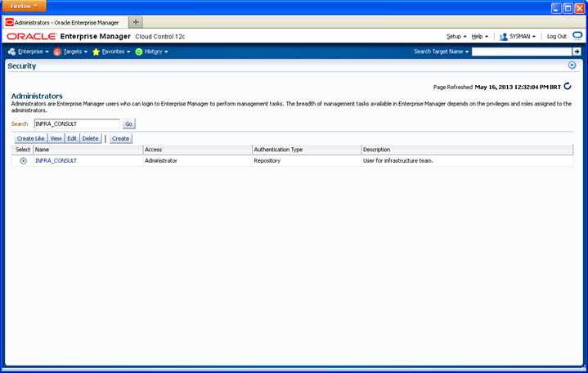588x373 pixels.
Task: Focus the administrator Search input field
Action: point(77,124)
